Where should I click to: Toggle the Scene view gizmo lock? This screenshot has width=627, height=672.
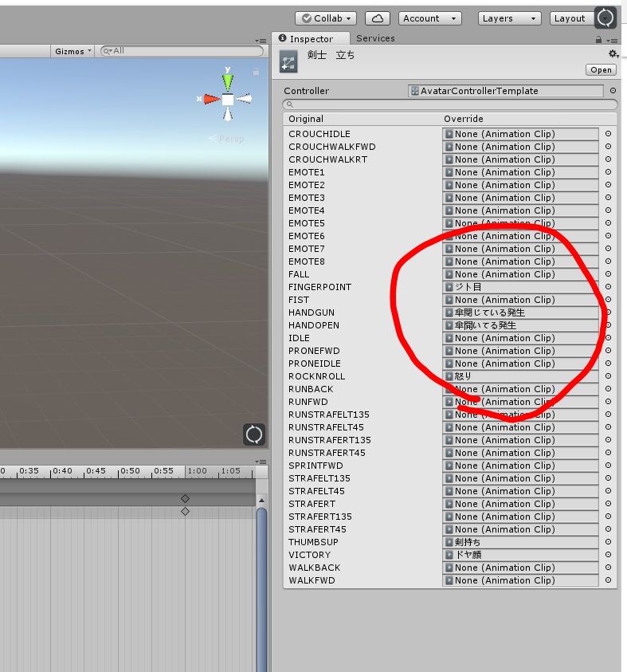[256, 72]
